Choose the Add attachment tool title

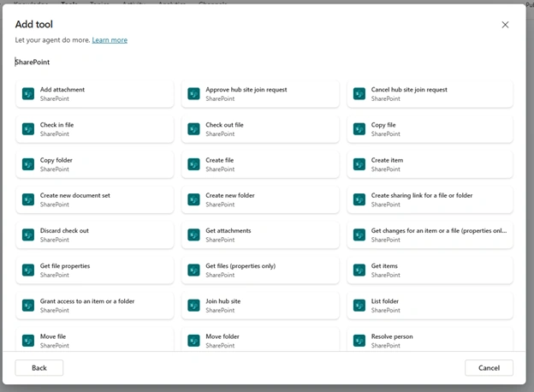(x=62, y=90)
